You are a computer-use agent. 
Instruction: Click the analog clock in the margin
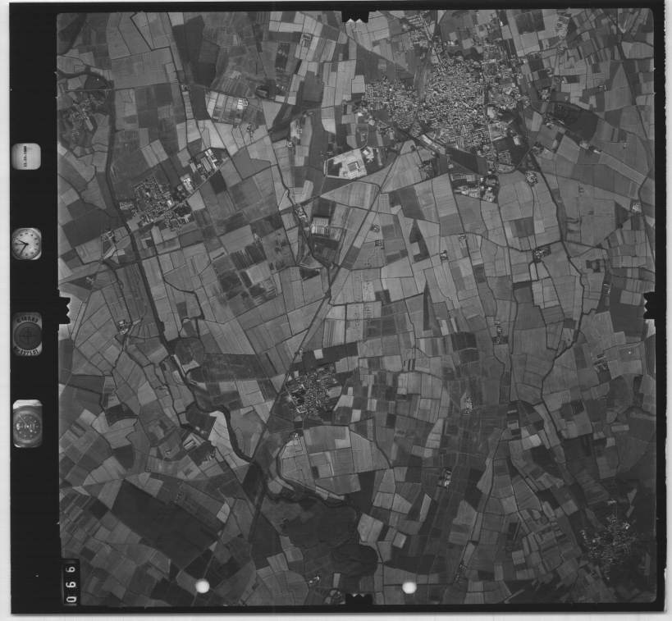tap(26, 244)
